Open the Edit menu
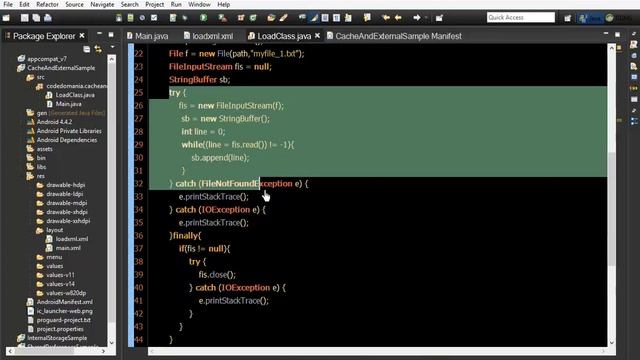The height and width of the screenshot is (360, 640). 24,4
